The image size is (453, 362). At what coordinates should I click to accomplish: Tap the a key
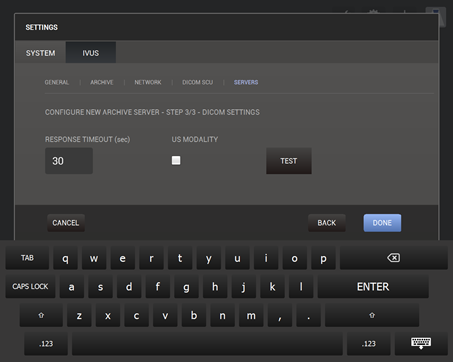[x=72, y=286]
